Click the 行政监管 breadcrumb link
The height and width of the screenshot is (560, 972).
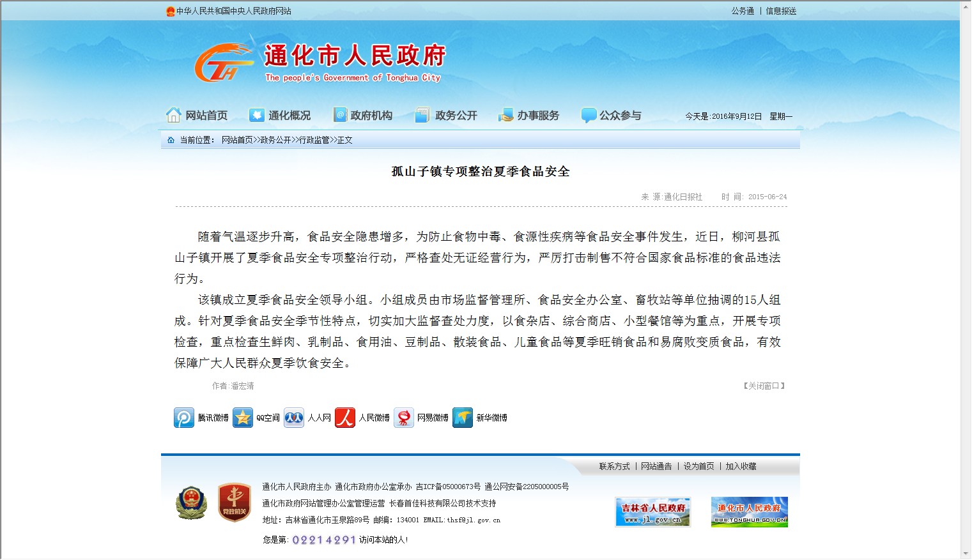314,140
